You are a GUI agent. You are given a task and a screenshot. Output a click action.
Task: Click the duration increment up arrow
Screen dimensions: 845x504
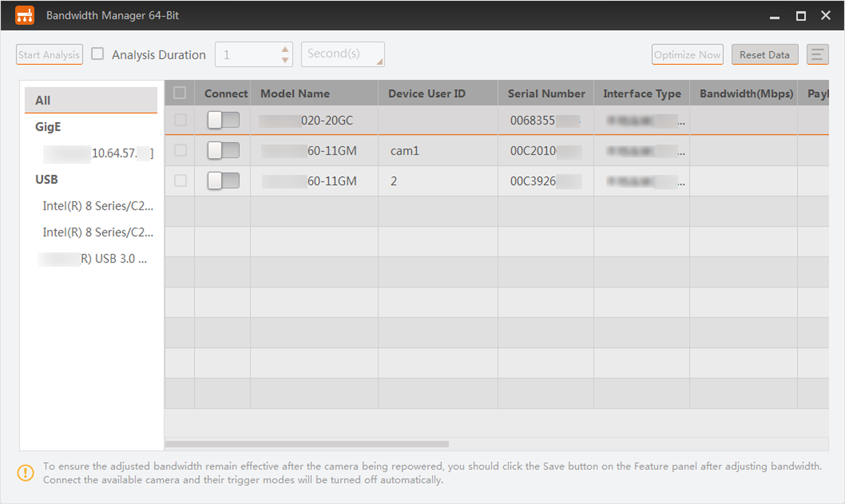[285, 49]
